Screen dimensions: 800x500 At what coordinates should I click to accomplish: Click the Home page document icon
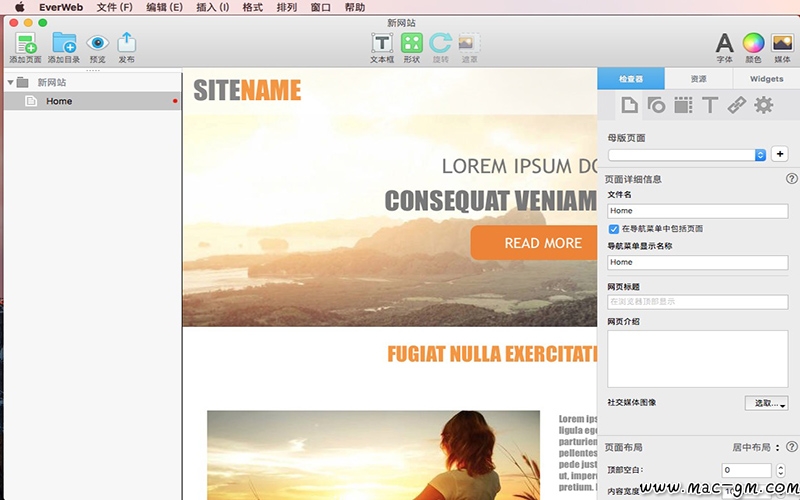(31, 101)
